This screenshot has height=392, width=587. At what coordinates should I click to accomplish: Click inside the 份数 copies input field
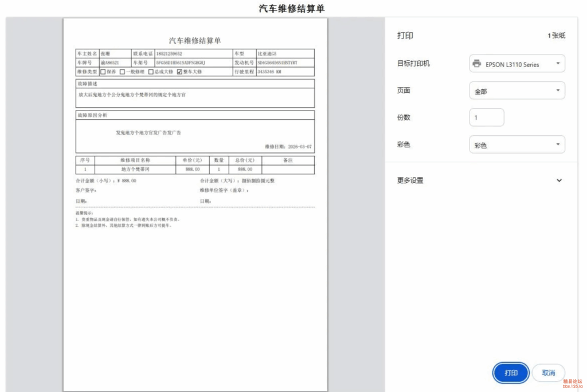pos(486,117)
